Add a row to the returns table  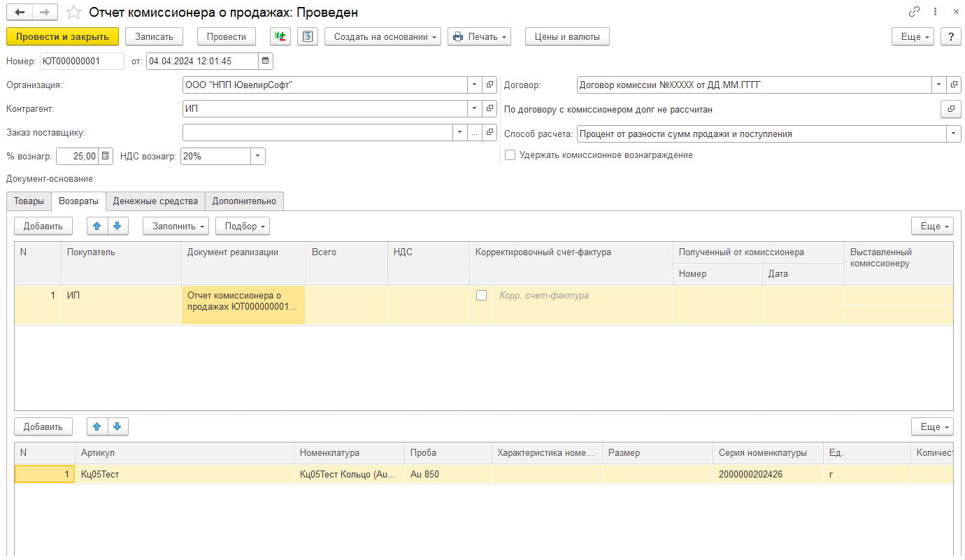pos(43,226)
